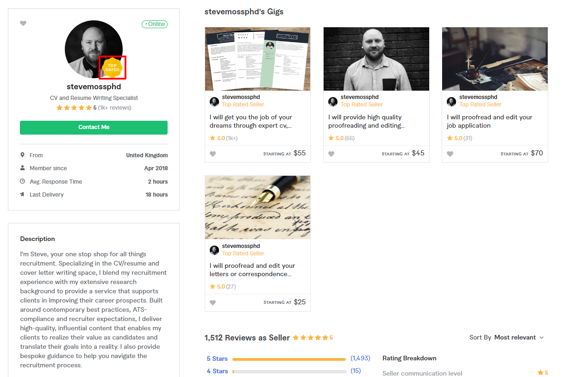Viewport: 588px width, 377px height.
Task: Open gig 'I will proofread and edit your job application'
Action: point(490,121)
